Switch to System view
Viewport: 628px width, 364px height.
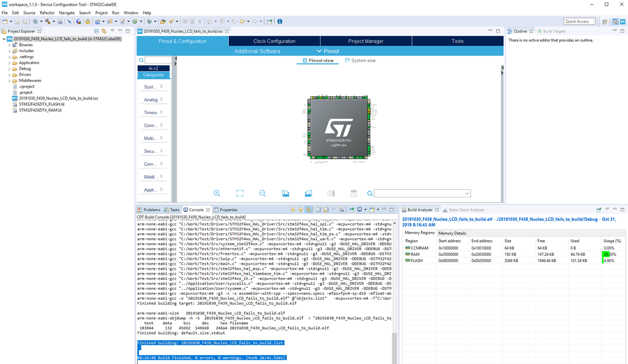tap(360, 60)
